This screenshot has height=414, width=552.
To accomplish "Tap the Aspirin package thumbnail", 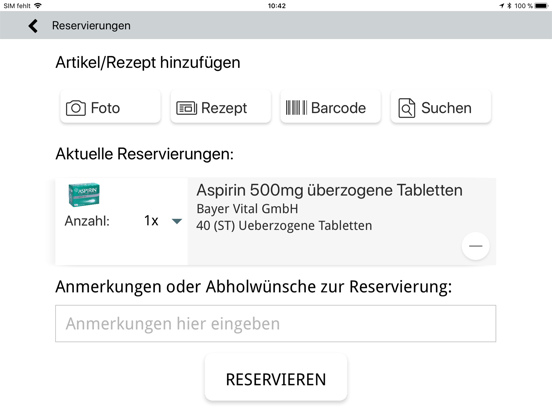I will (84, 194).
